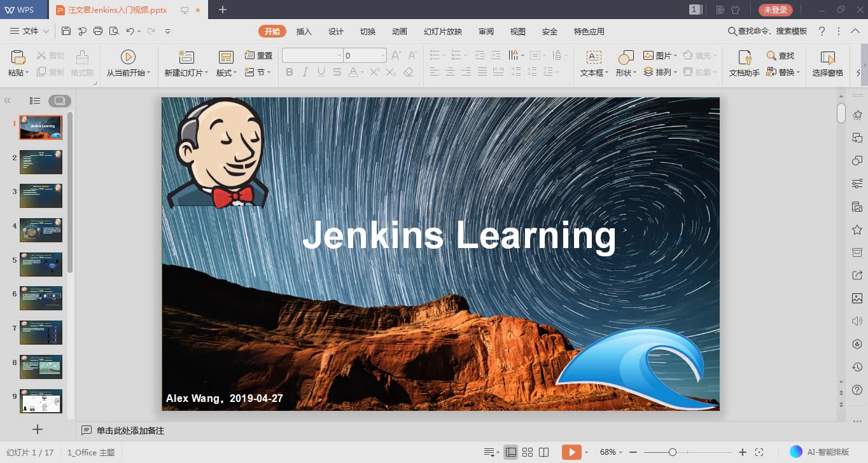Open the zoom percentage dropdown
The image size is (868, 463).
(x=611, y=452)
